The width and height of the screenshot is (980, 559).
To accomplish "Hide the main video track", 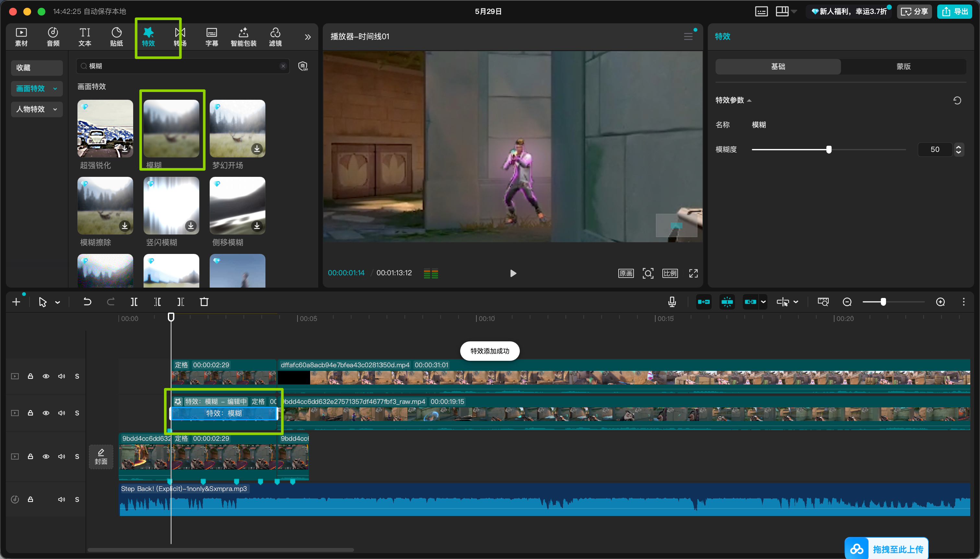I will 46,456.
